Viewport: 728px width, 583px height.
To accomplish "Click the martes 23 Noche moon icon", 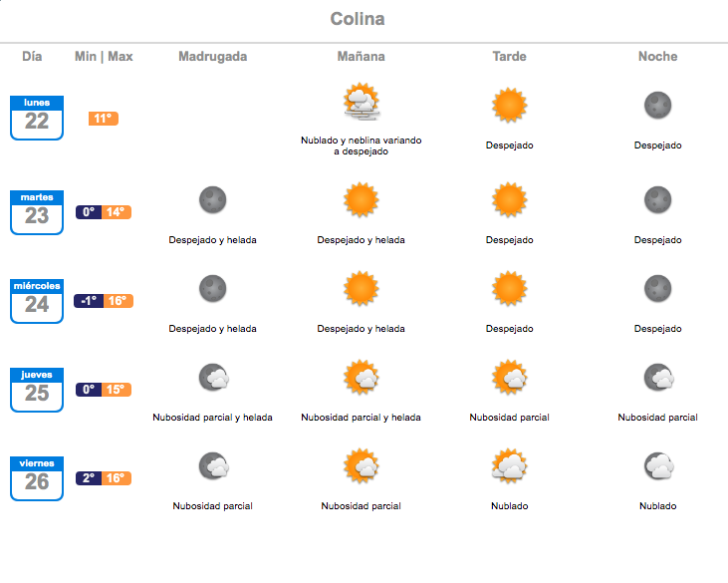I will pyautogui.click(x=658, y=200).
